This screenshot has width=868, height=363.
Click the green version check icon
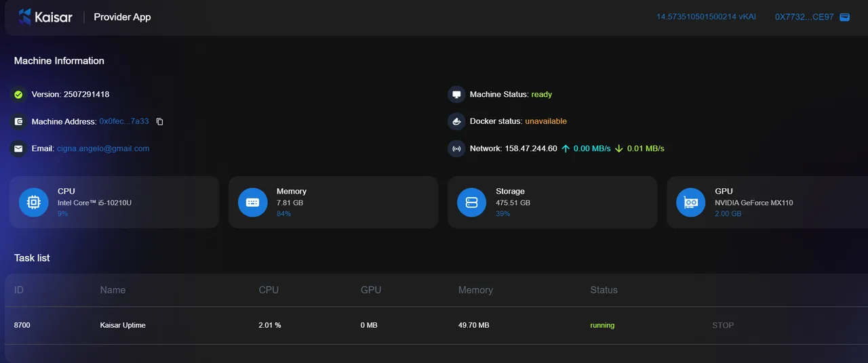click(x=18, y=95)
